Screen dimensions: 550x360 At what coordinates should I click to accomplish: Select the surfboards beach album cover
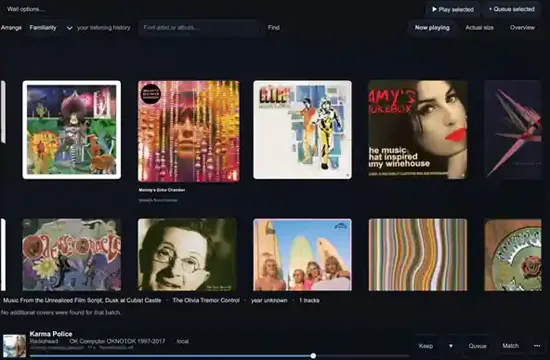tap(302, 255)
